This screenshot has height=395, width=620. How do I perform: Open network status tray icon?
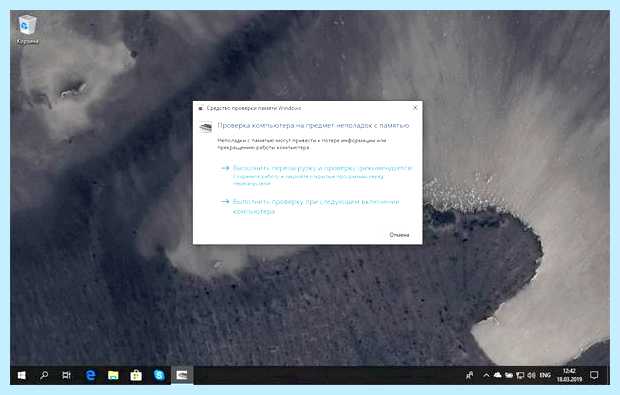[520, 375]
